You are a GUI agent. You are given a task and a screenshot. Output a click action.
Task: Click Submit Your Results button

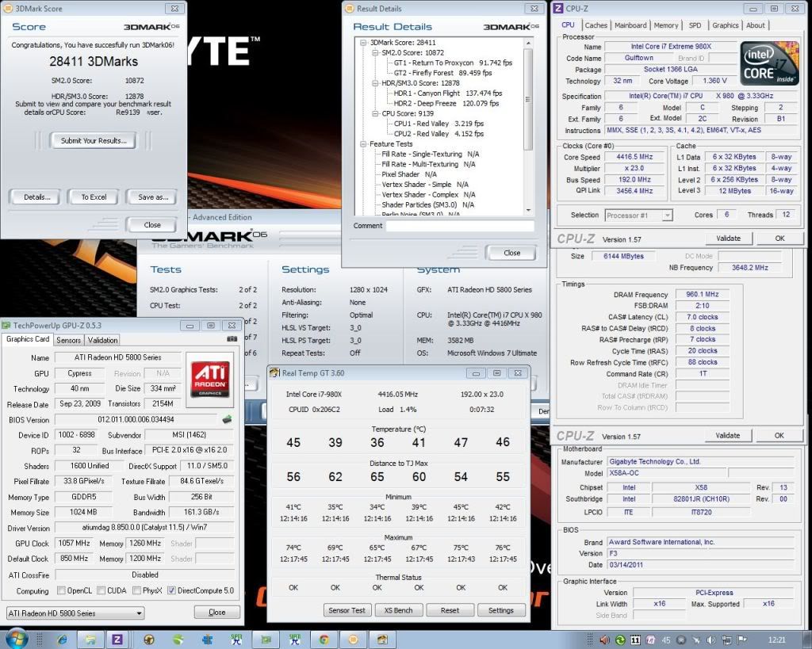(94, 140)
